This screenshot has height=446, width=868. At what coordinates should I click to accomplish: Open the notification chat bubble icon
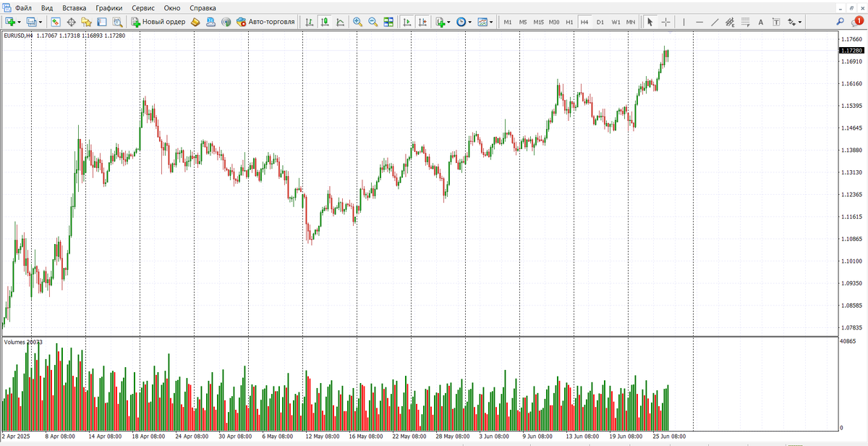[x=858, y=22]
